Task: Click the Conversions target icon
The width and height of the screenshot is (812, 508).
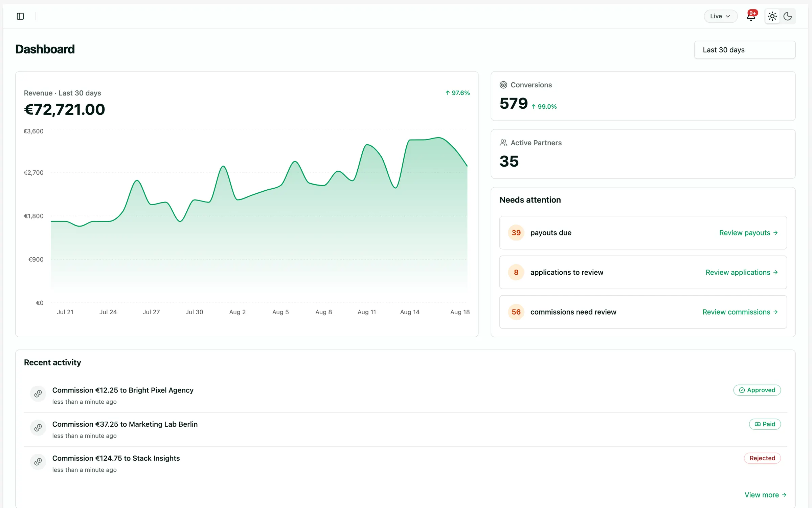Action: 503,85
